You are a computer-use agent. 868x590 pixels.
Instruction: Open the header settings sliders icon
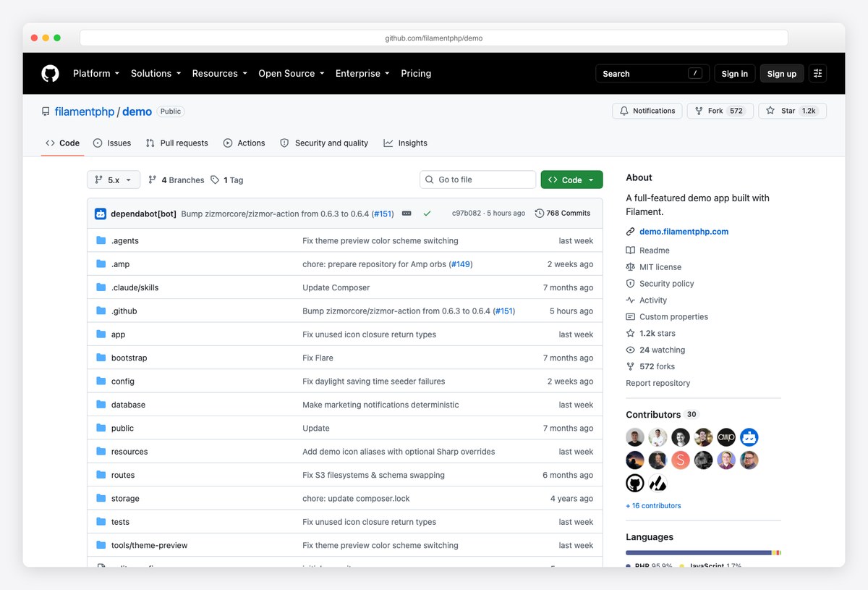(817, 73)
